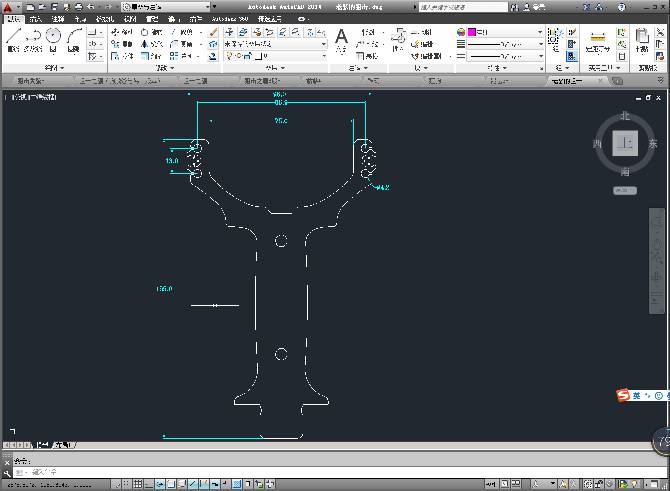Toggle Ortho mode in status bar

pyautogui.click(x=149, y=484)
